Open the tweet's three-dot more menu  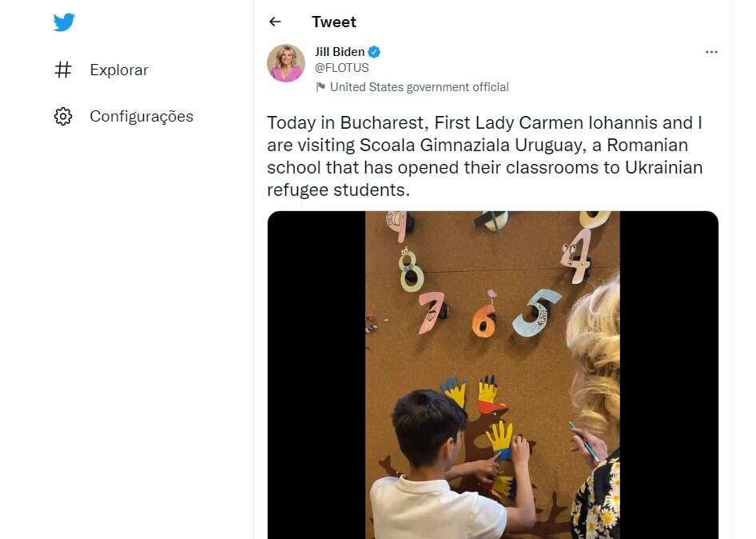(x=711, y=52)
